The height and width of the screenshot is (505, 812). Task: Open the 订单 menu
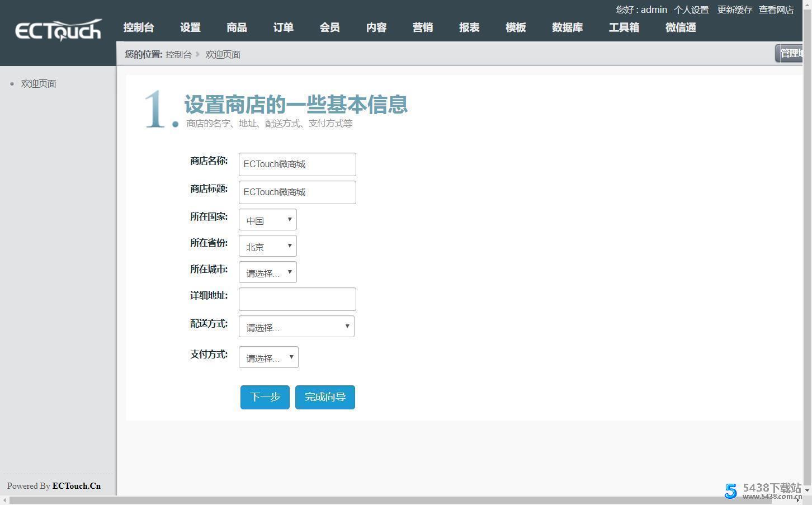283,27
